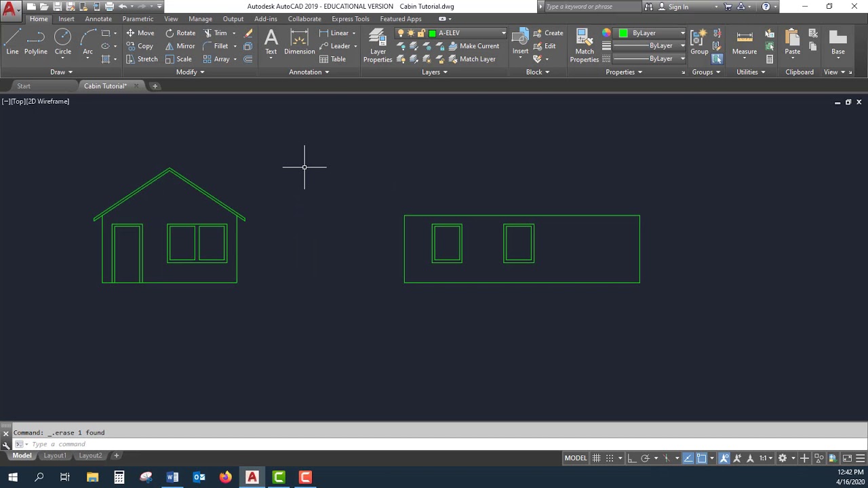
Task: Open the object color wheel
Action: click(606, 33)
